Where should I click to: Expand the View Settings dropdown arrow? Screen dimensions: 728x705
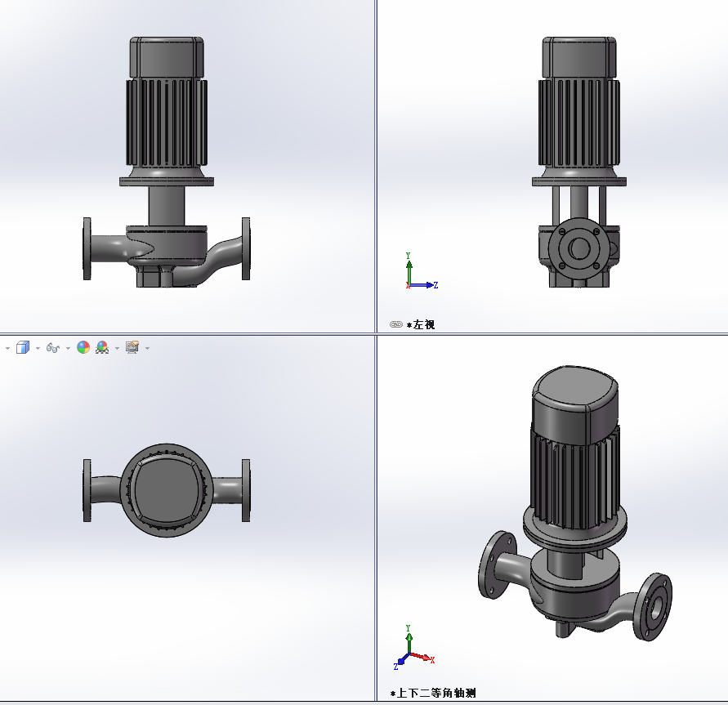click(148, 348)
